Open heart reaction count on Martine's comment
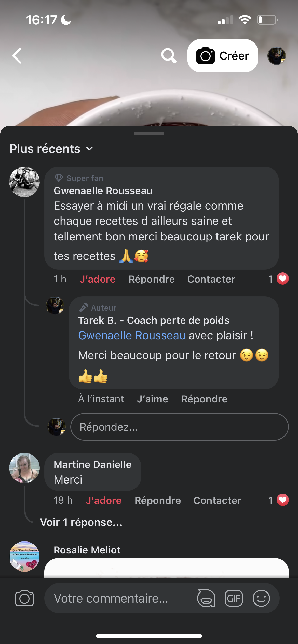298x644 pixels. pyautogui.click(x=278, y=500)
